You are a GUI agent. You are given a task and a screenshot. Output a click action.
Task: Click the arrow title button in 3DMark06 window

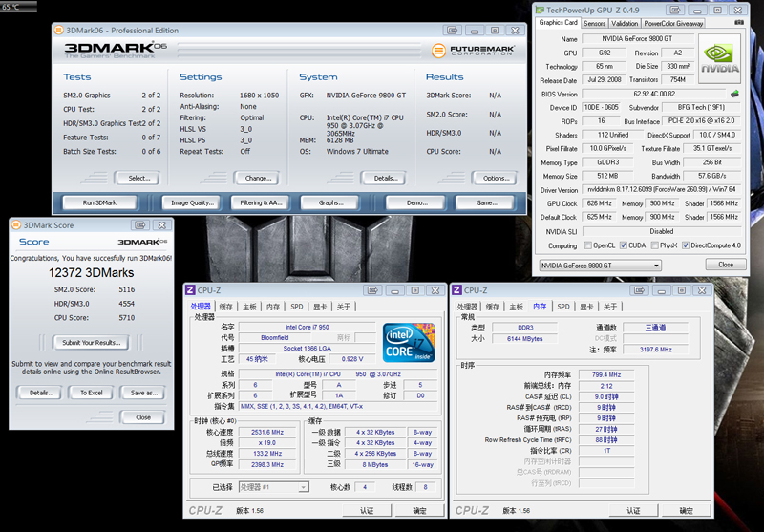[x=452, y=31]
